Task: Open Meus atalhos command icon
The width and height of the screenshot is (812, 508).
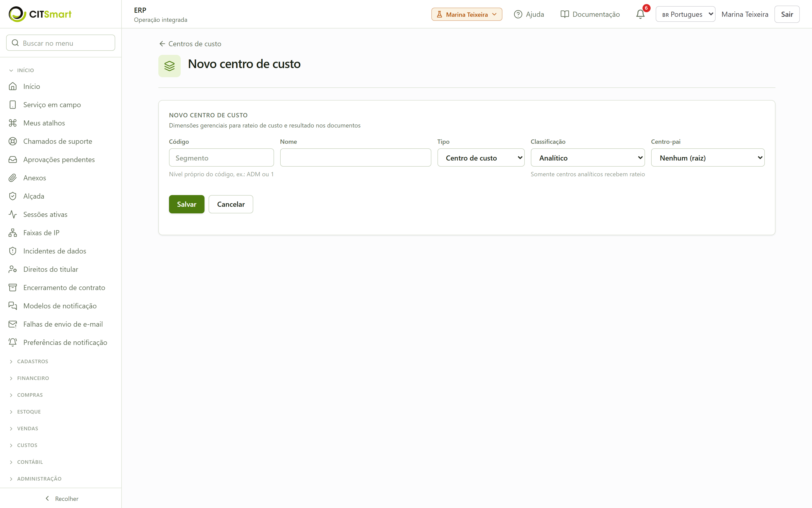Action: pyautogui.click(x=13, y=123)
